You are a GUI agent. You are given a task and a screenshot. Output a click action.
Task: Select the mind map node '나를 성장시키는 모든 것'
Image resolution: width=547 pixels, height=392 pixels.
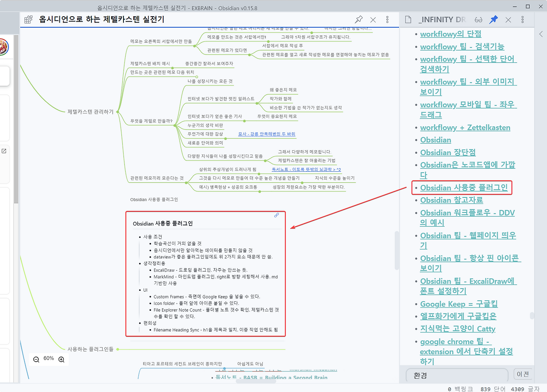click(x=211, y=81)
